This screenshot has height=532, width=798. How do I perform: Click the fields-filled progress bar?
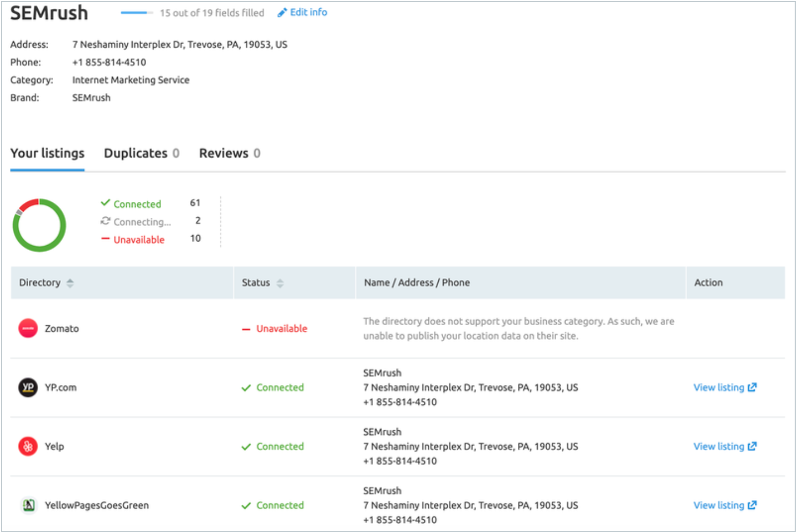[137, 13]
